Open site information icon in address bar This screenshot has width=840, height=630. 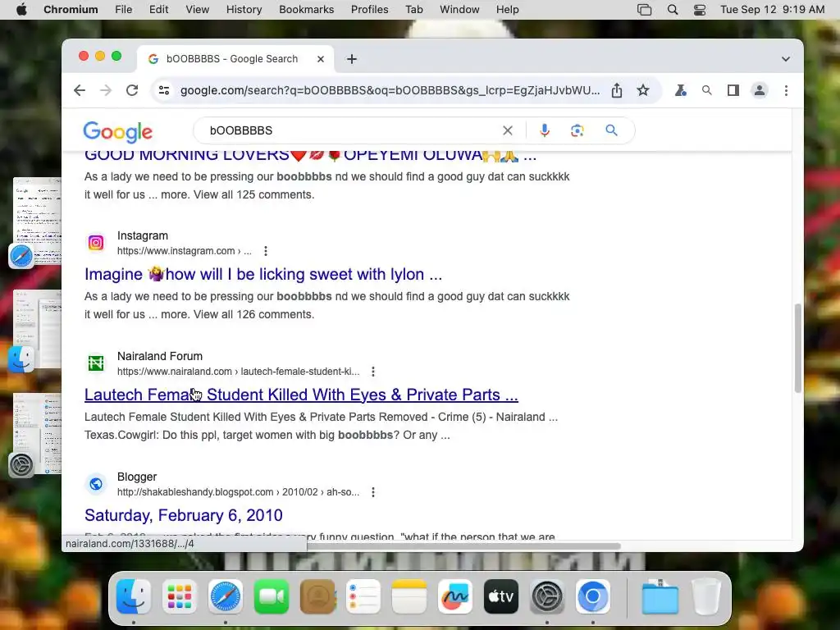(x=164, y=90)
